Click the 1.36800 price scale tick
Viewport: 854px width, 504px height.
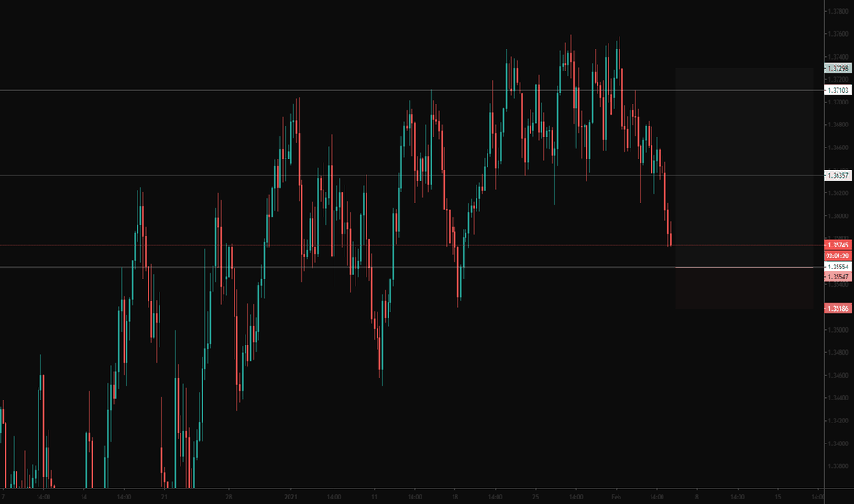[x=838, y=125]
